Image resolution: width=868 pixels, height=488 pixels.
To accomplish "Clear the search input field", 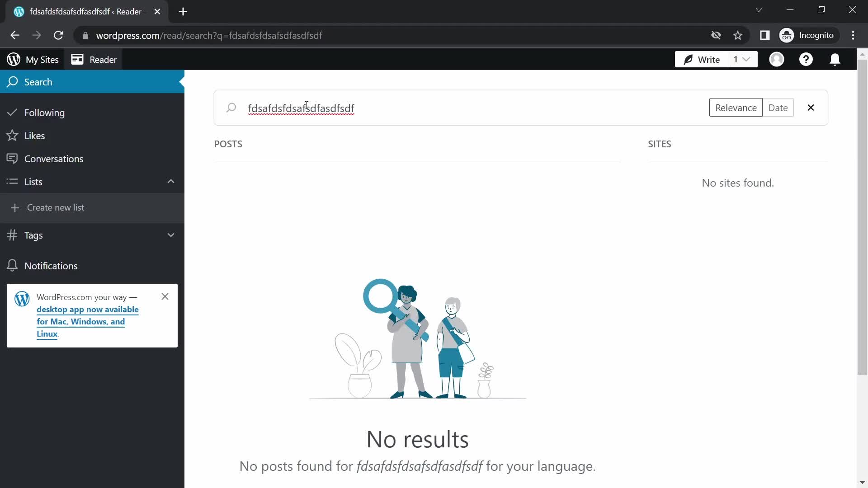I will coord(811,108).
